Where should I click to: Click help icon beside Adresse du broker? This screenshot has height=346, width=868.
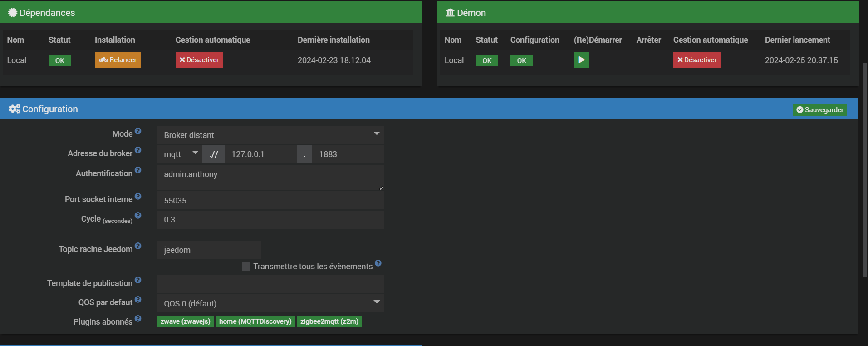tap(138, 150)
